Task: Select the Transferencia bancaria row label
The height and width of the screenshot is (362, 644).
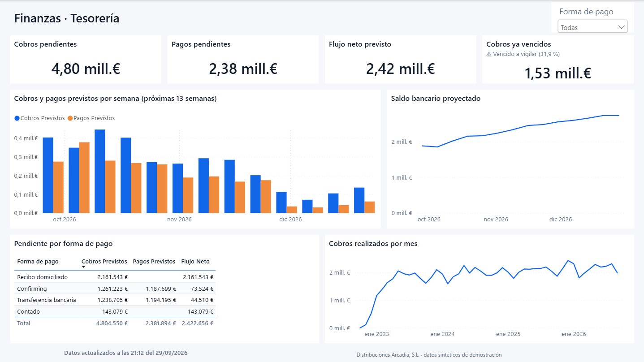Action: point(47,300)
